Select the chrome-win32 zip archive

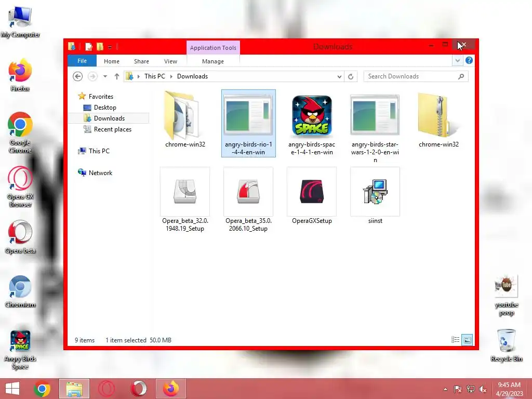point(438,119)
